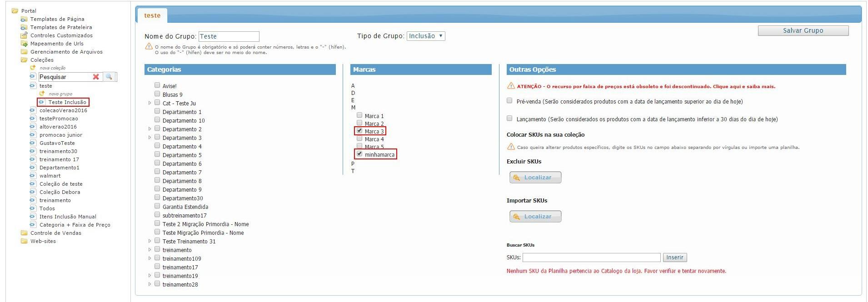Click the Templates de Prateleira icon
The image size is (868, 302).
[x=24, y=27]
